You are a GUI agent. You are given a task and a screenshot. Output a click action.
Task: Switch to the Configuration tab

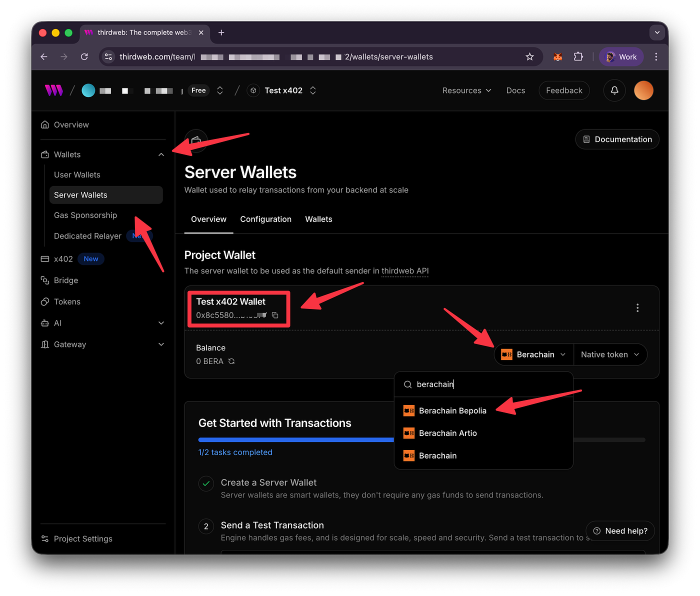[x=266, y=219]
